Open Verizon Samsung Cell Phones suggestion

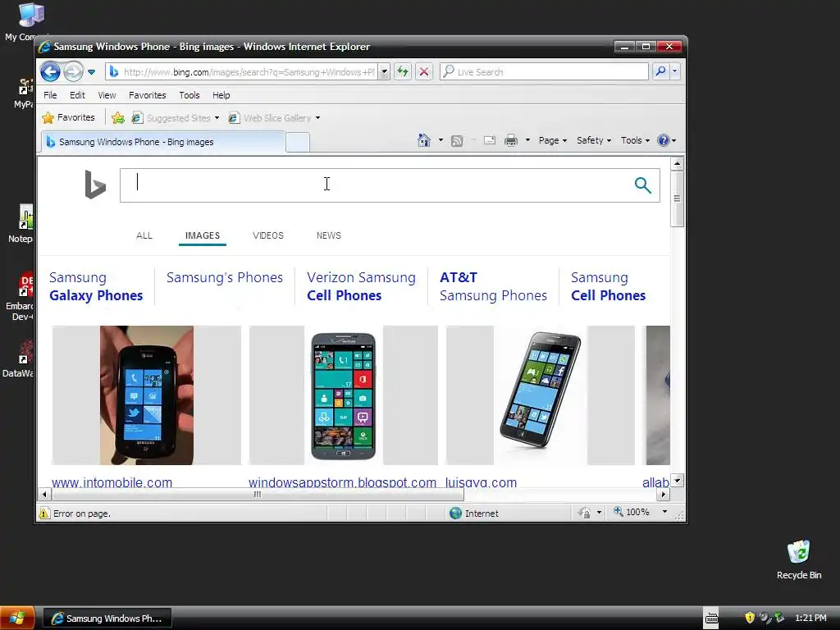tap(361, 286)
